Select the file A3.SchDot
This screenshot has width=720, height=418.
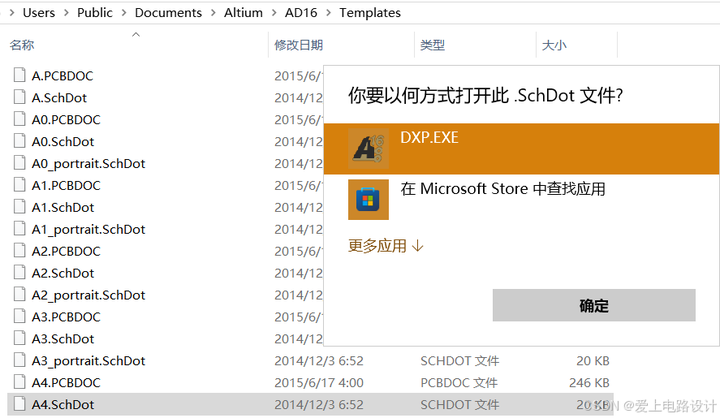(x=63, y=339)
